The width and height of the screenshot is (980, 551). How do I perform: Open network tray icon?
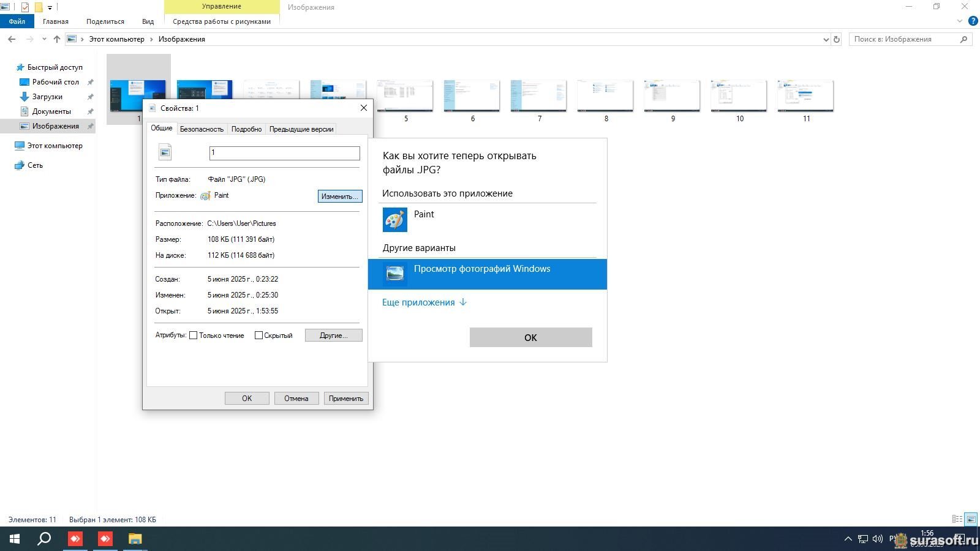click(x=863, y=539)
